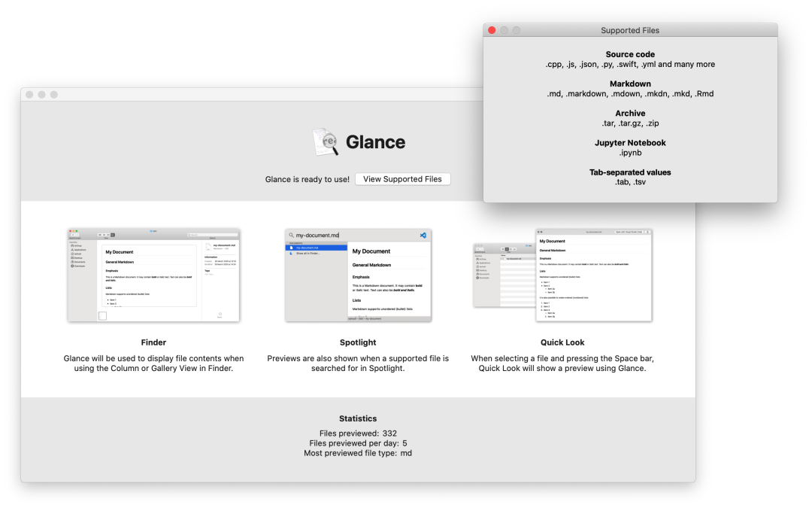Click the search magnifier icon in Spotlight preview
The image size is (812, 508).
pyautogui.click(x=292, y=236)
